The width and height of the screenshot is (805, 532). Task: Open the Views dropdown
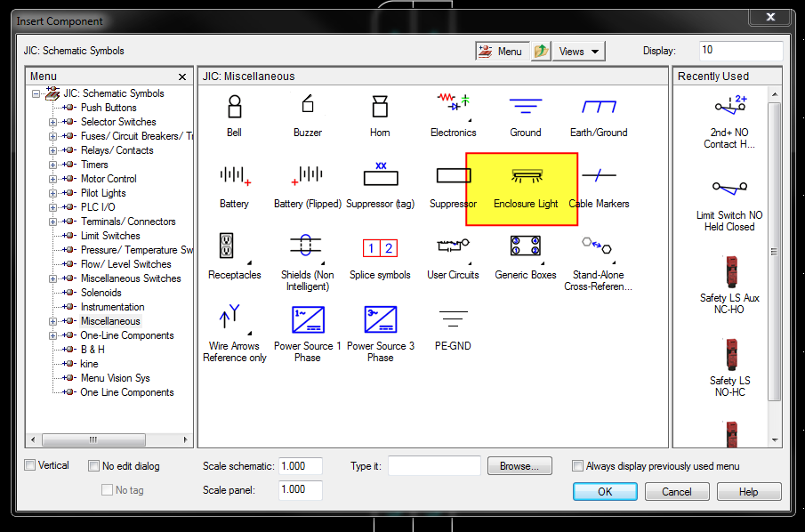(x=578, y=51)
